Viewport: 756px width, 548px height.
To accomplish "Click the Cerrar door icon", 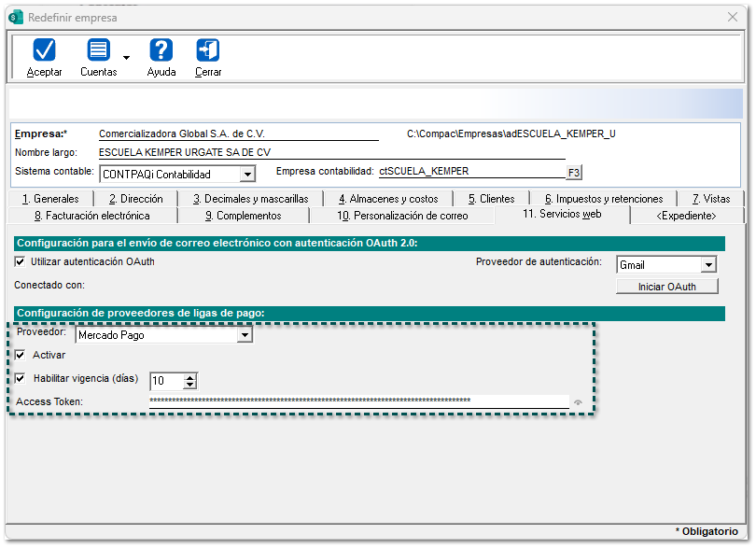I will point(208,50).
